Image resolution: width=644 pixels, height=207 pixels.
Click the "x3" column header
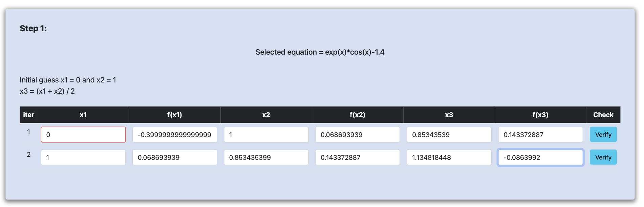(449, 115)
